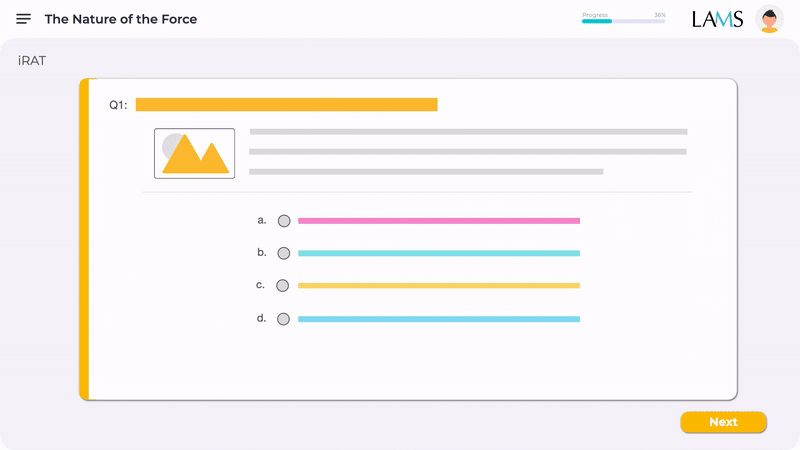The width and height of the screenshot is (800, 450).
Task: Click the orange Q1 title bar
Action: coord(286,105)
